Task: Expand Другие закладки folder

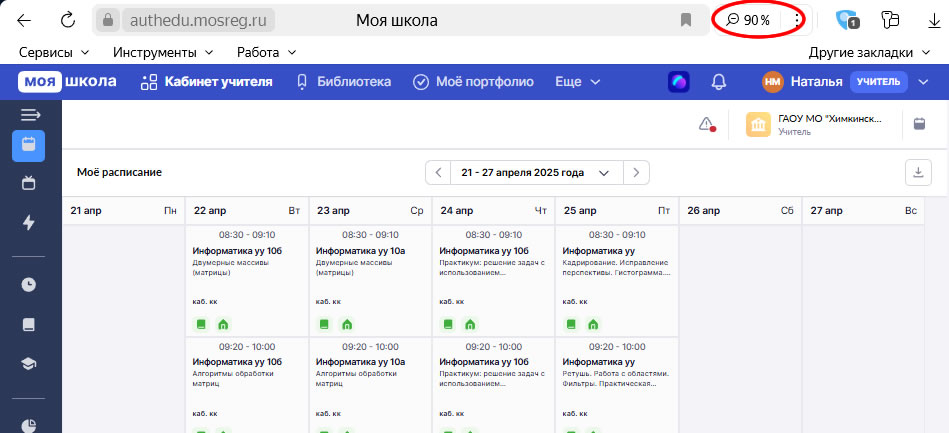Action: (x=869, y=53)
